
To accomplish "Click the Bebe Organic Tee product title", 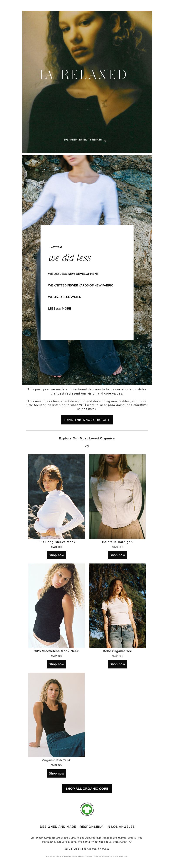I will click(117, 651).
